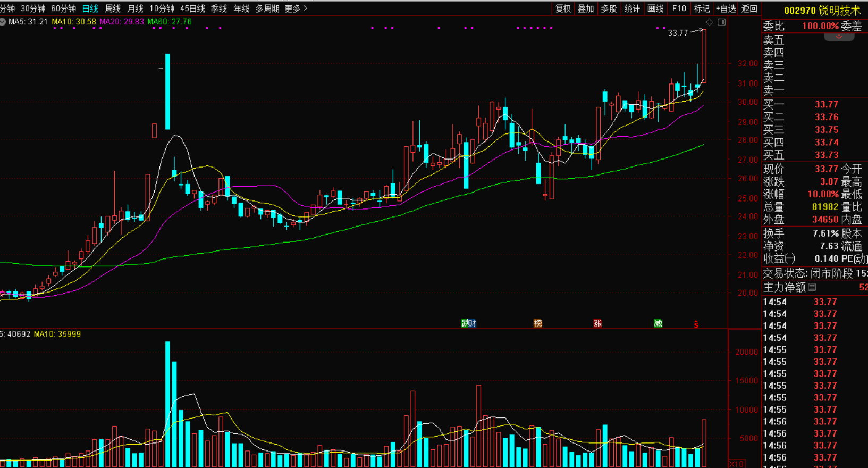Toggle the side panel layout icon
868x468 pixels.
(x=721, y=22)
